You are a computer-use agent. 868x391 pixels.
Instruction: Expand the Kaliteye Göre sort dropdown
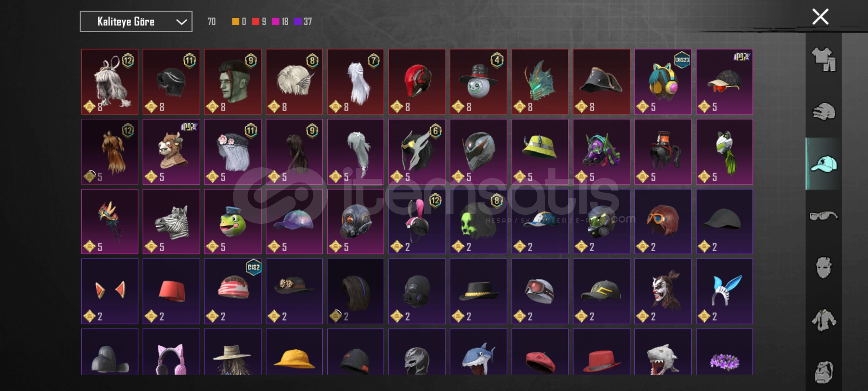pyautogui.click(x=136, y=22)
